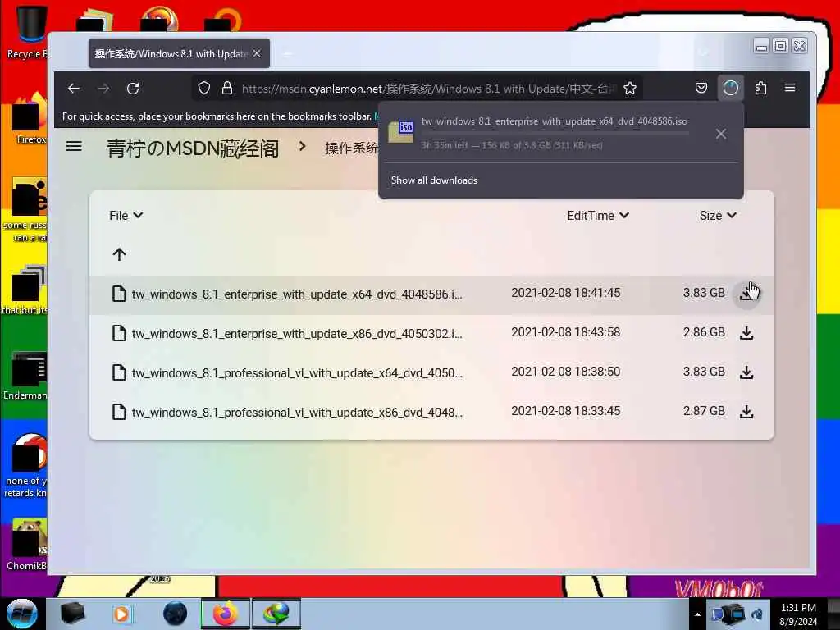Open the volume speaker tray icon
This screenshot has height=630, width=840.
tap(757, 614)
